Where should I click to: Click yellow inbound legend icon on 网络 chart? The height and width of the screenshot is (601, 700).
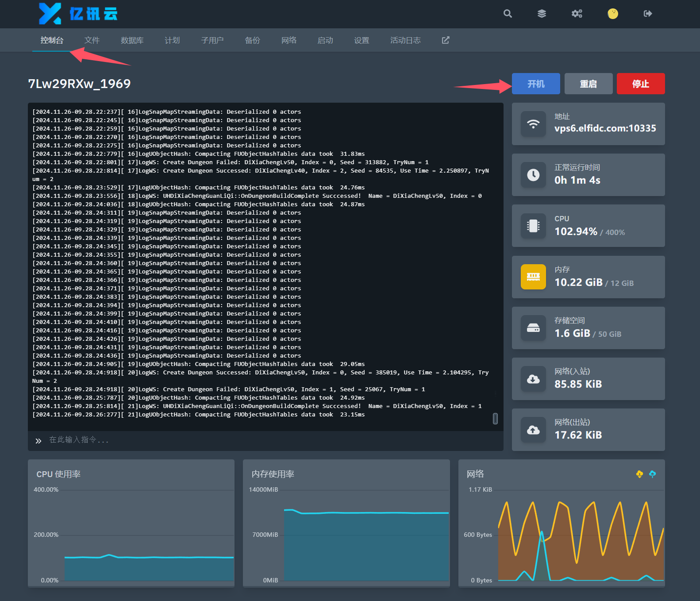pyautogui.click(x=639, y=474)
